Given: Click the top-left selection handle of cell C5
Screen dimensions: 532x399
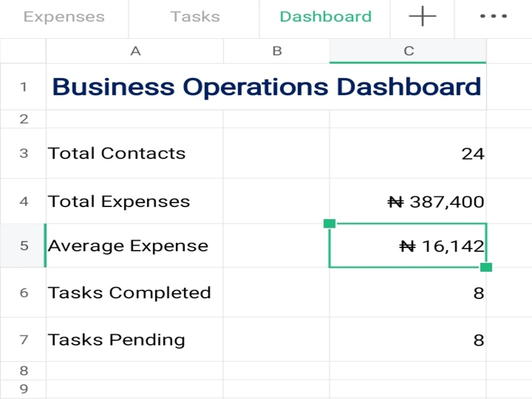Looking at the screenshot, I should (329, 223).
